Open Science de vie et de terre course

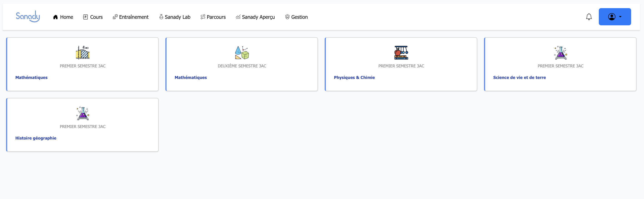click(x=519, y=78)
